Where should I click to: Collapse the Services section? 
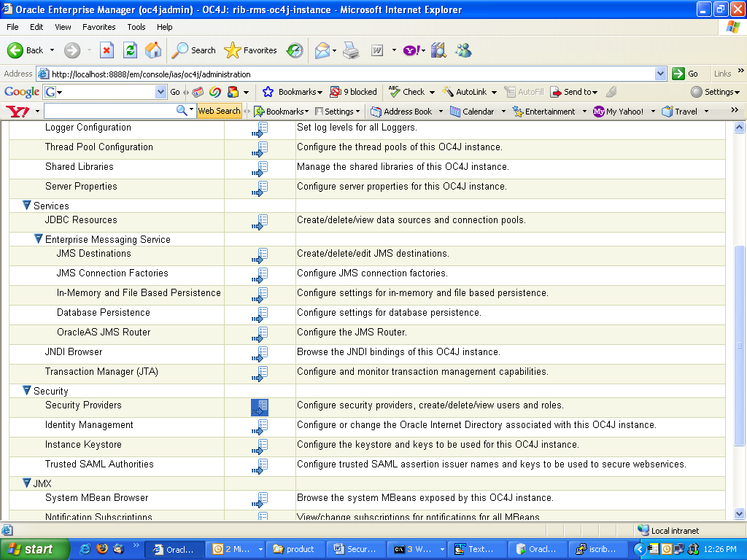click(27, 206)
